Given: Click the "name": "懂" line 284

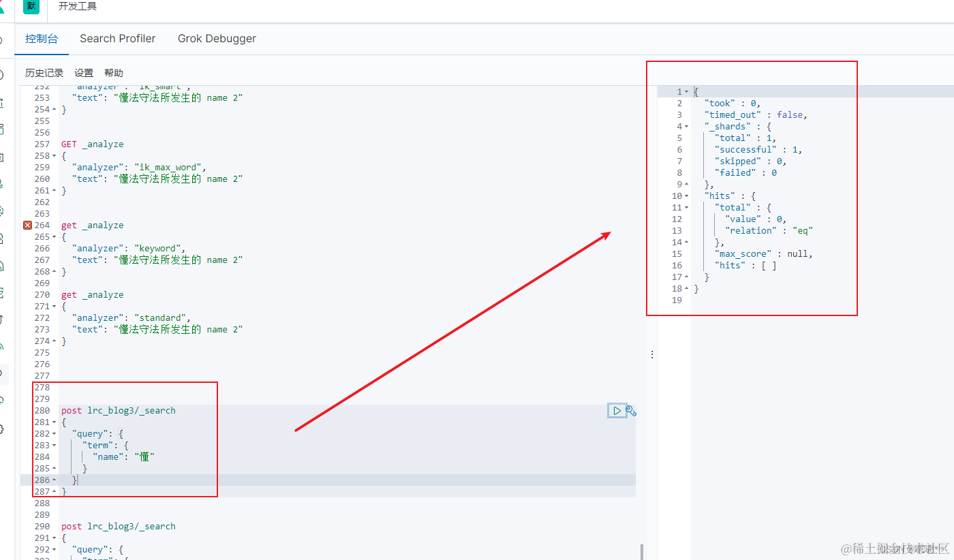Looking at the screenshot, I should point(124,457).
